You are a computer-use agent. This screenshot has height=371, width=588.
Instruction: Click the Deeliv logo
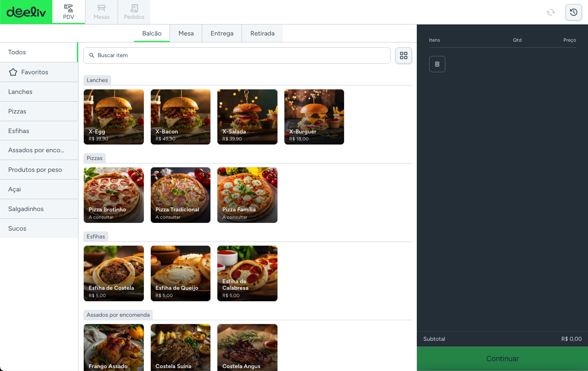[x=26, y=12]
